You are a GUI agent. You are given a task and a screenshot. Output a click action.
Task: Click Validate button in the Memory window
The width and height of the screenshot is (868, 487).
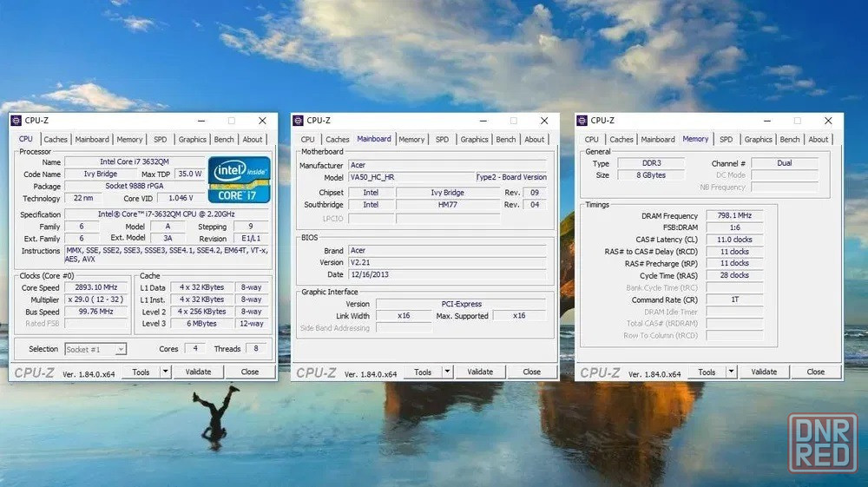coord(764,372)
